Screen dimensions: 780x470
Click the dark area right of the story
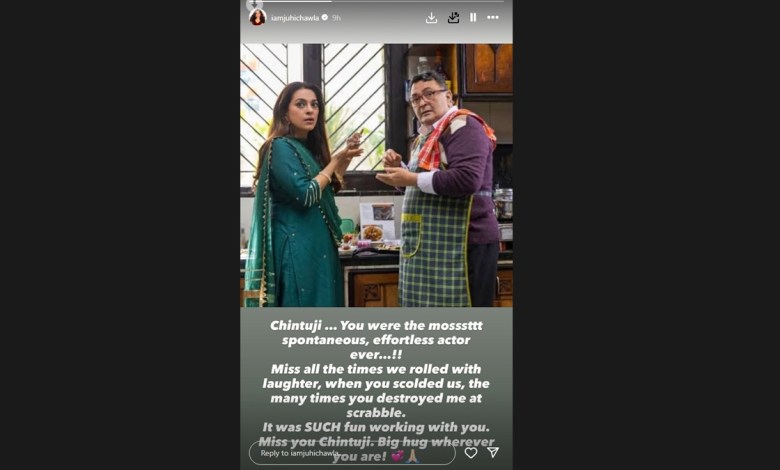coord(646,235)
